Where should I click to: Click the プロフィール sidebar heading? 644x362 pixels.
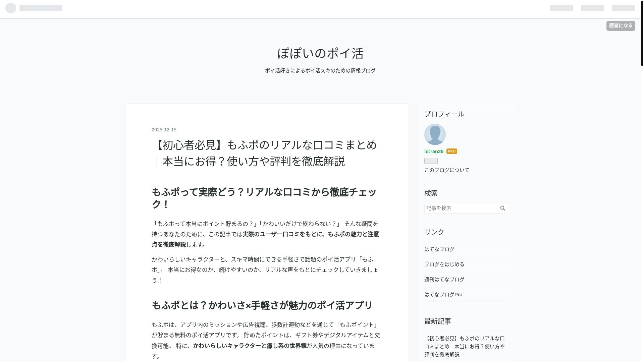(x=444, y=114)
